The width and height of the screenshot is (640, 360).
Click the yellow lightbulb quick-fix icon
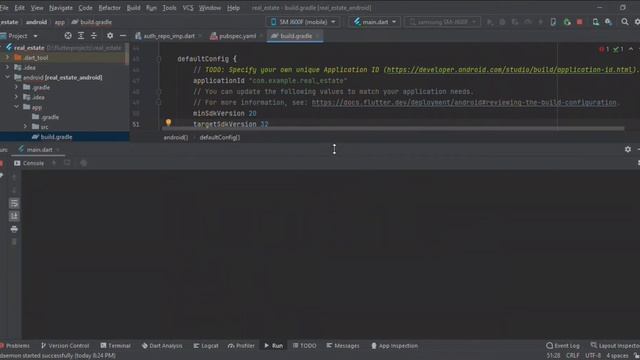point(168,122)
